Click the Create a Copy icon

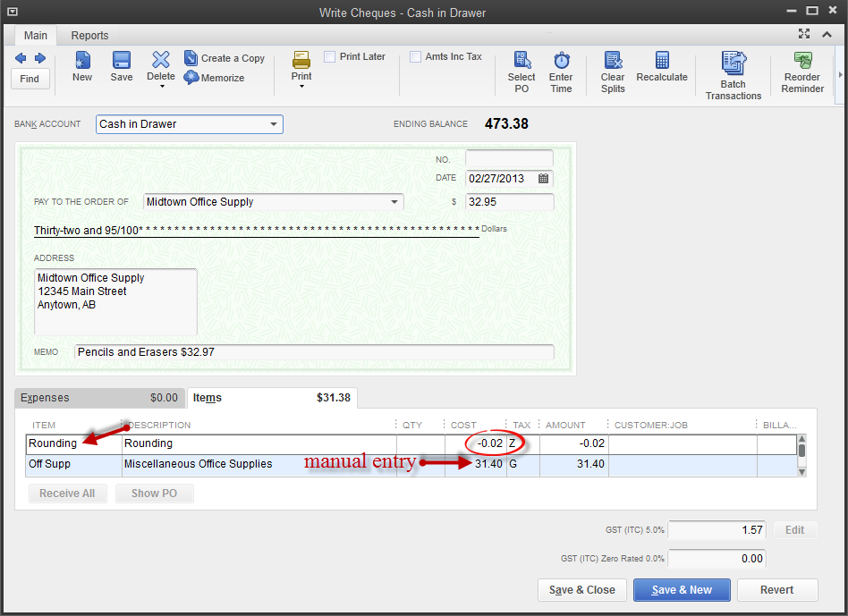click(191, 58)
